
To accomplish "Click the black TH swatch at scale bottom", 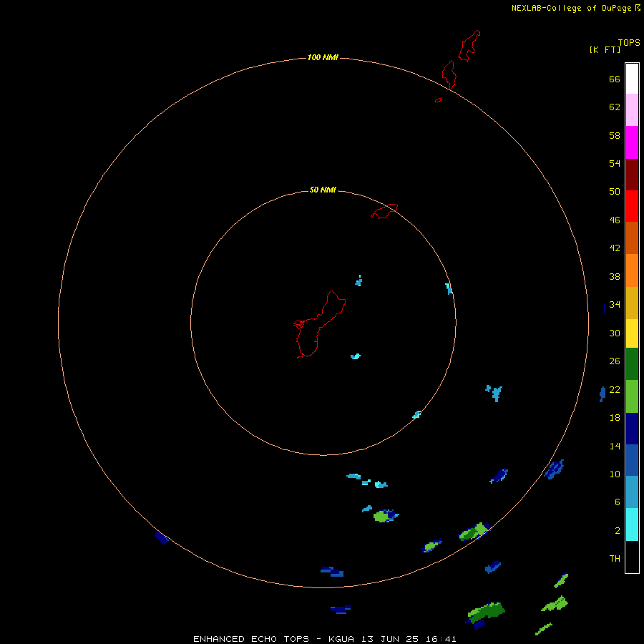I will 632,557.
